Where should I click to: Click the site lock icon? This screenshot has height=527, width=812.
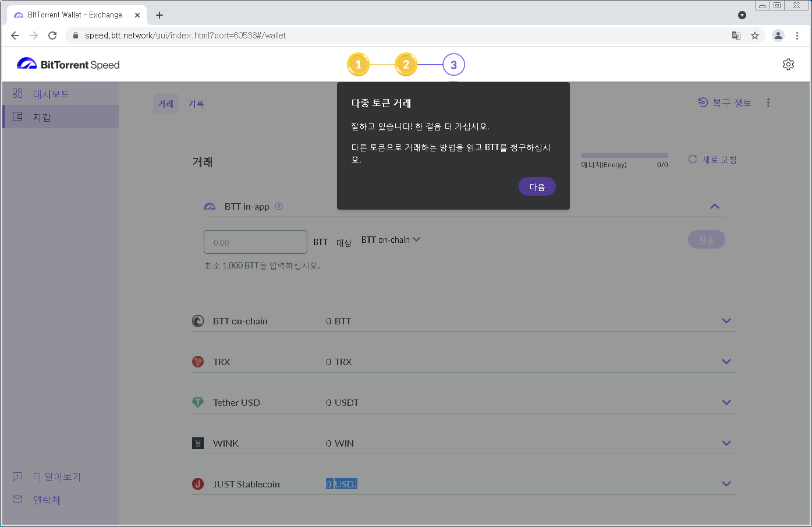point(75,36)
